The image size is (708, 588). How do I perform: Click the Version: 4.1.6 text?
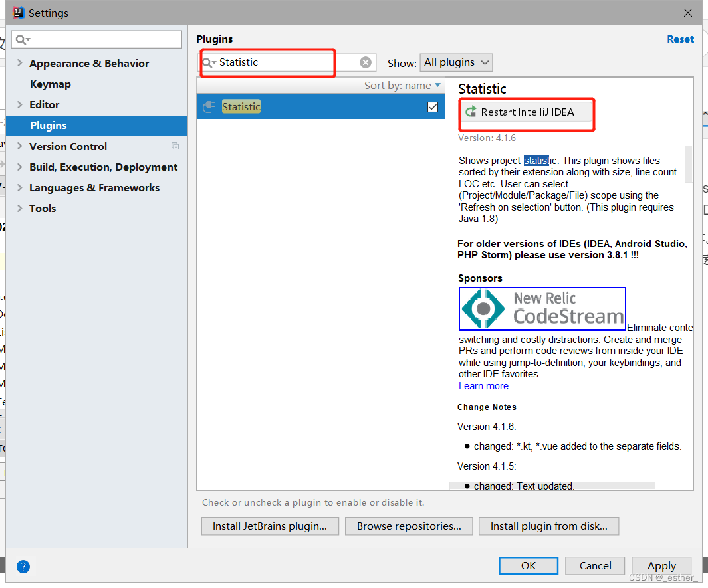click(487, 138)
